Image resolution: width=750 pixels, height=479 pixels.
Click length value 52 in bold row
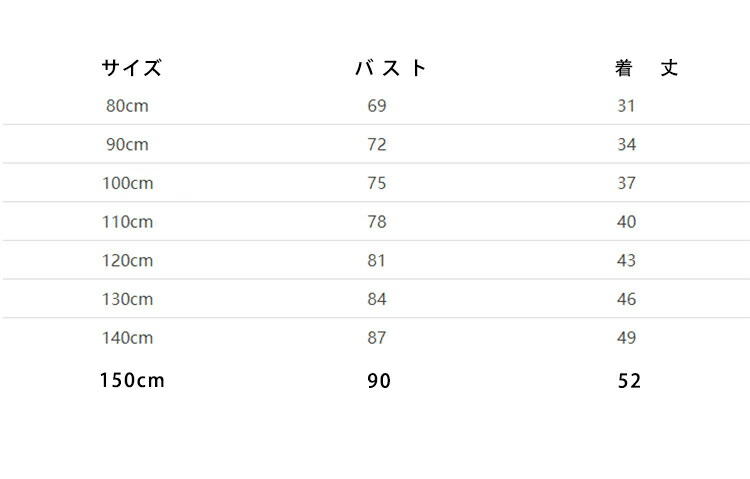629,381
